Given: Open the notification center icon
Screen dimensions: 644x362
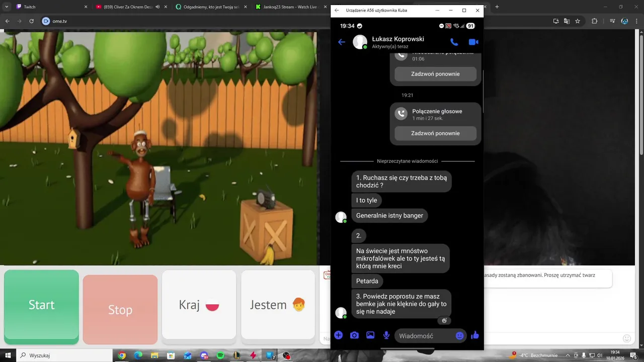Looking at the screenshot, I should click(634, 355).
